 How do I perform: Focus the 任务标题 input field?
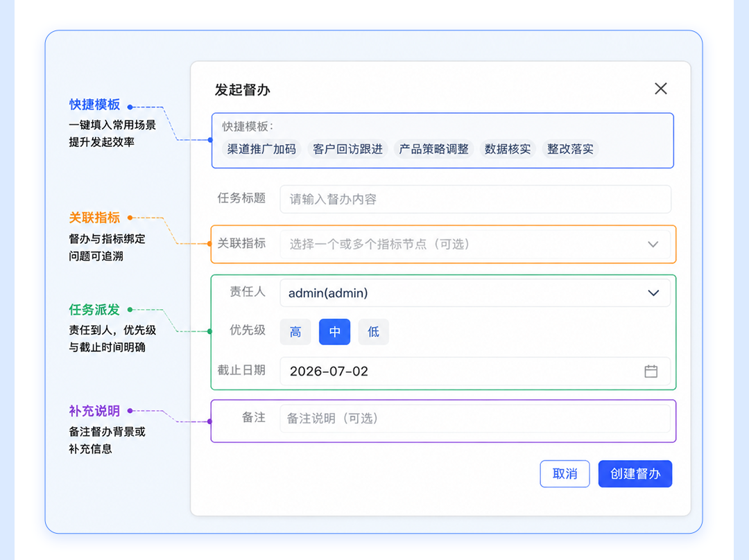click(475, 199)
